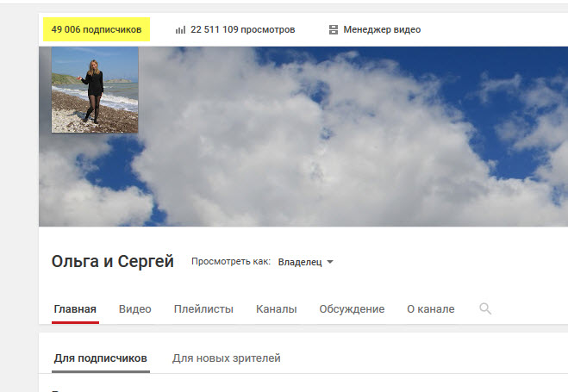The width and height of the screenshot is (568, 392).
Task: Click the 49 006 подписчиков counter
Action: pyautogui.click(x=97, y=29)
